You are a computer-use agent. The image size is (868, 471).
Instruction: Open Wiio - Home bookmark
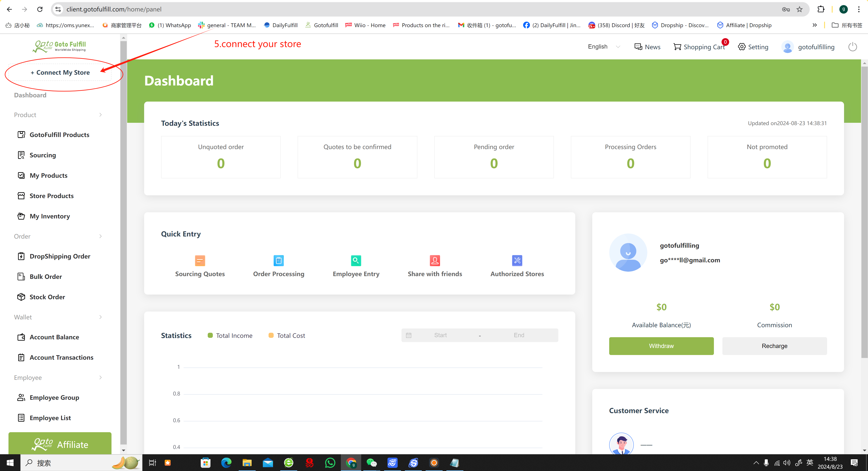366,25
